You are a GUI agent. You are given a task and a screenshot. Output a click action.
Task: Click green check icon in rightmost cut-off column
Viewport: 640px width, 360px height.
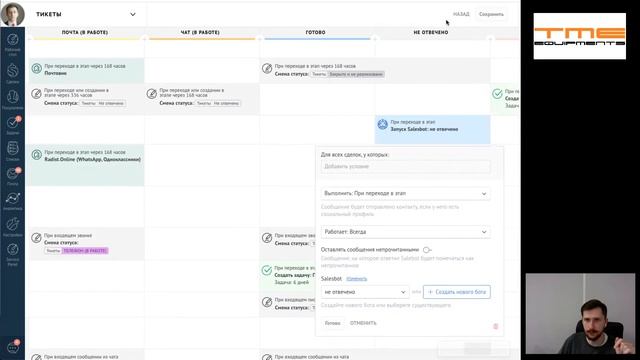[x=497, y=94]
